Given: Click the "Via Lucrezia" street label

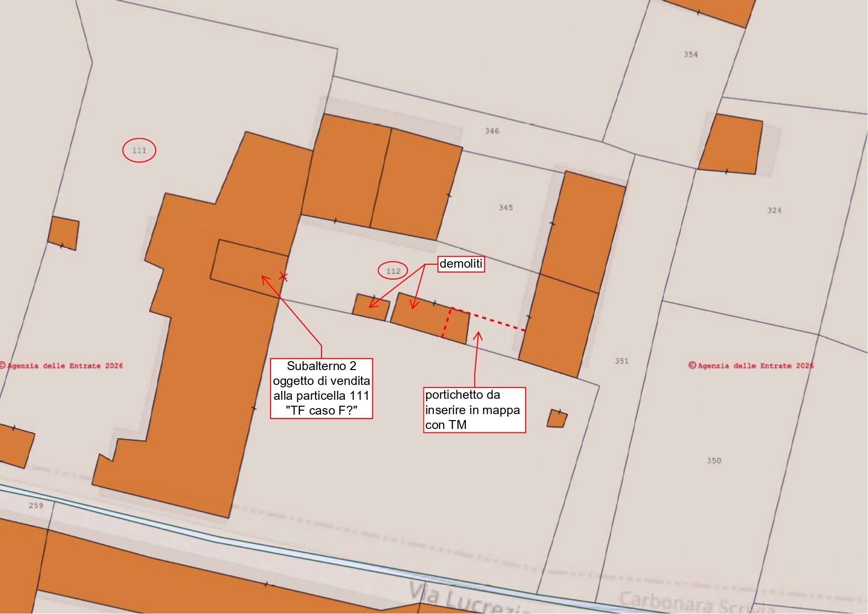Looking at the screenshot, I should click(x=465, y=599).
